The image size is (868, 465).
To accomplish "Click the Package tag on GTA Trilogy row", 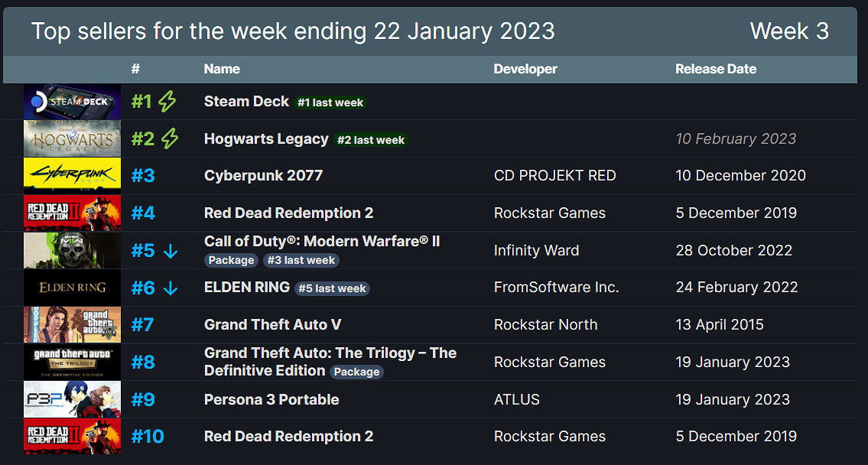I will coord(356,372).
